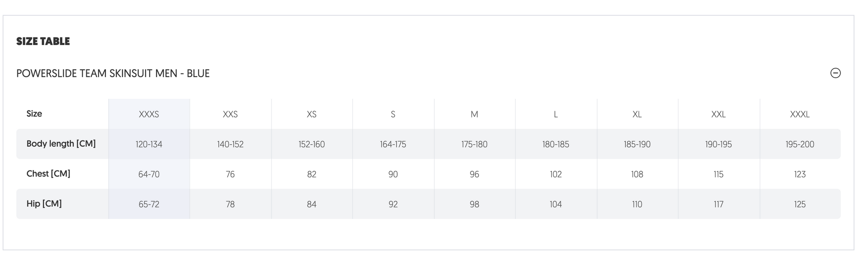This screenshot has height=268, width=868.
Task: Select the 65-72 hip cell
Action: click(149, 204)
